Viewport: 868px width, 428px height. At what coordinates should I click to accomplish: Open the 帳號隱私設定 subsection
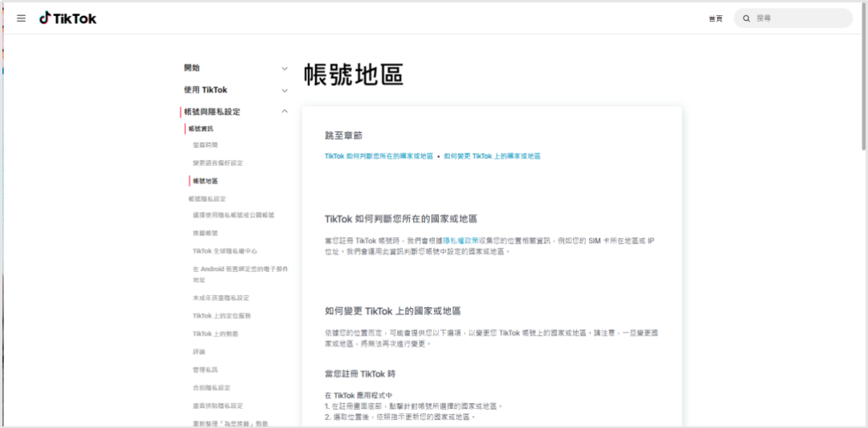coord(207,199)
